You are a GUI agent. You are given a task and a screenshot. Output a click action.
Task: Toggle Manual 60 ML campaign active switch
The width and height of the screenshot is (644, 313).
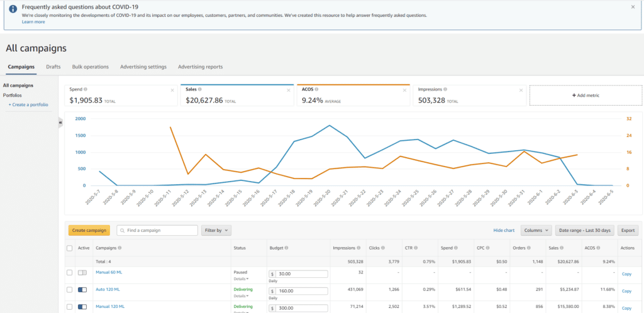click(x=82, y=273)
